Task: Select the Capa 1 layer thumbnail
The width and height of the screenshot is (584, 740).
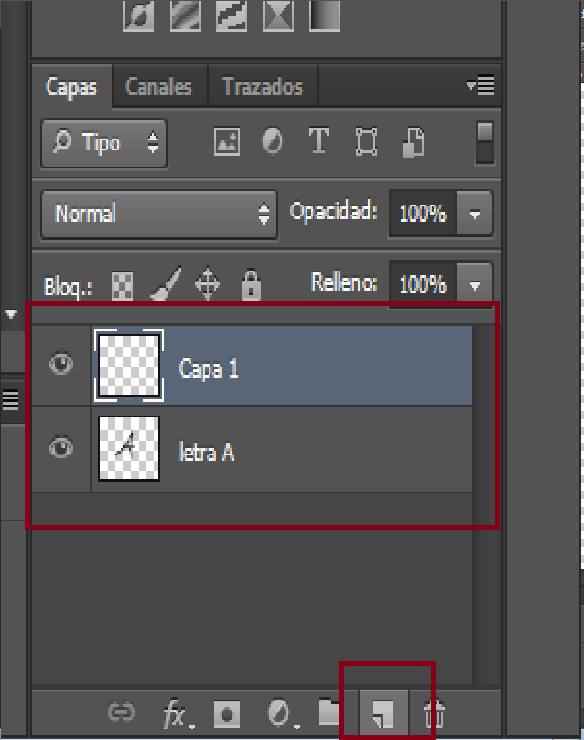Action: 129,366
